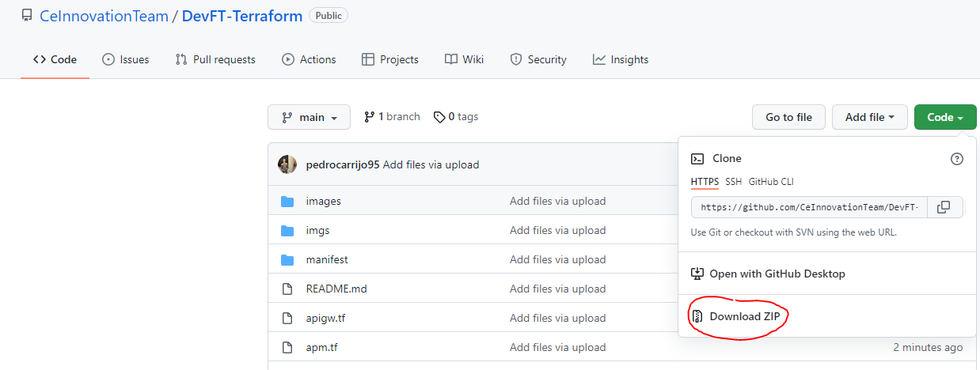Click the file icon for apigw.tf
The width and height of the screenshot is (980, 370).
(287, 319)
